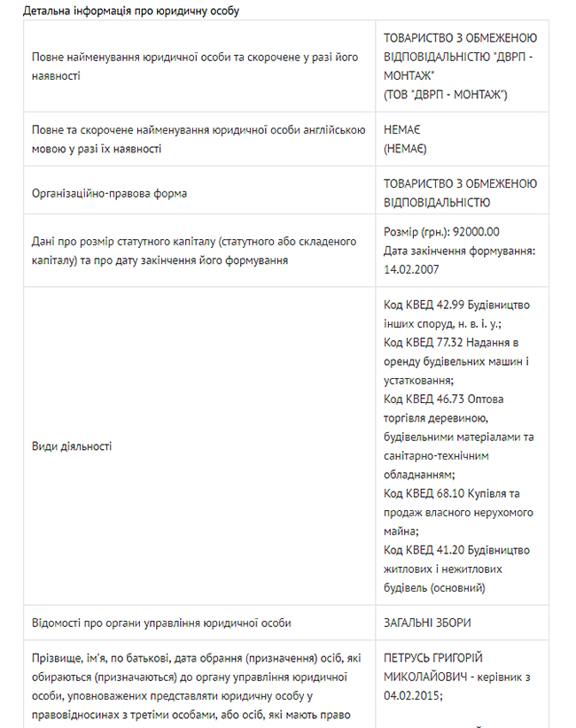
Task: Click the short name (ТОВ "ДВРП - МОНТАЖ")
Action: coord(445,94)
